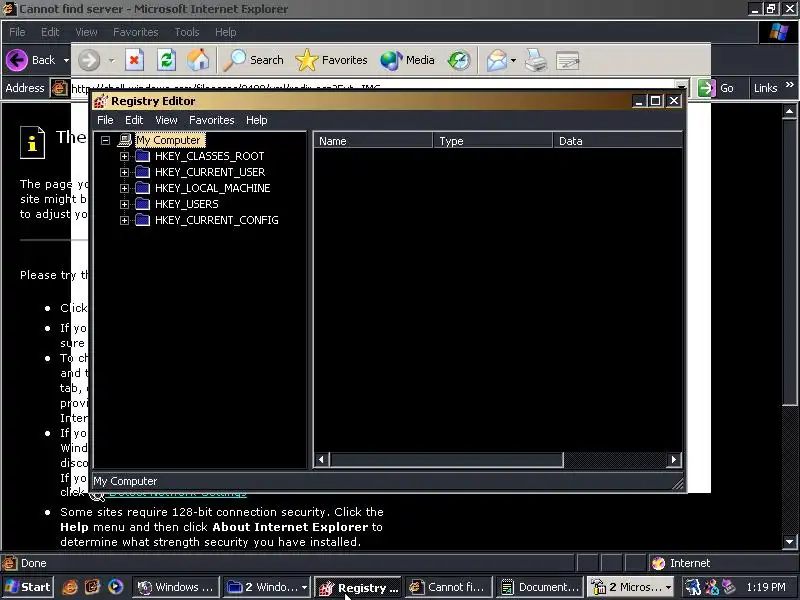Select the HKEY_CLASSES_ROOT folder icon
Screen dimensions: 800x600
[142, 156]
